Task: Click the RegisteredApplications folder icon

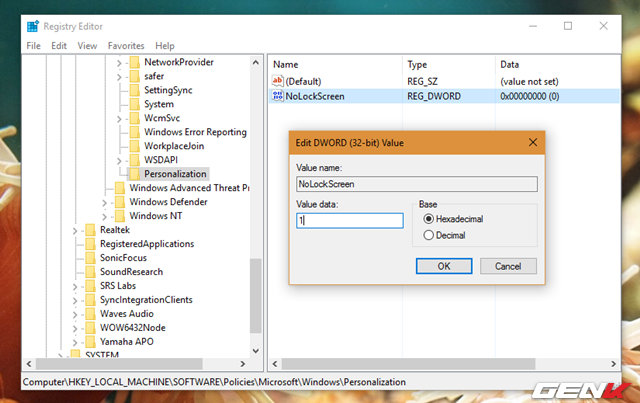Action: (x=91, y=244)
